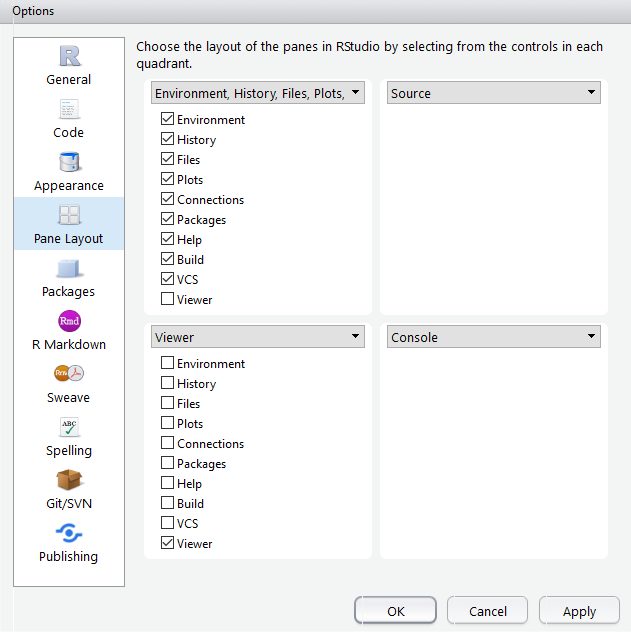Uncheck History in the top-left quadrant
This screenshot has height=632, width=631.
167,139
